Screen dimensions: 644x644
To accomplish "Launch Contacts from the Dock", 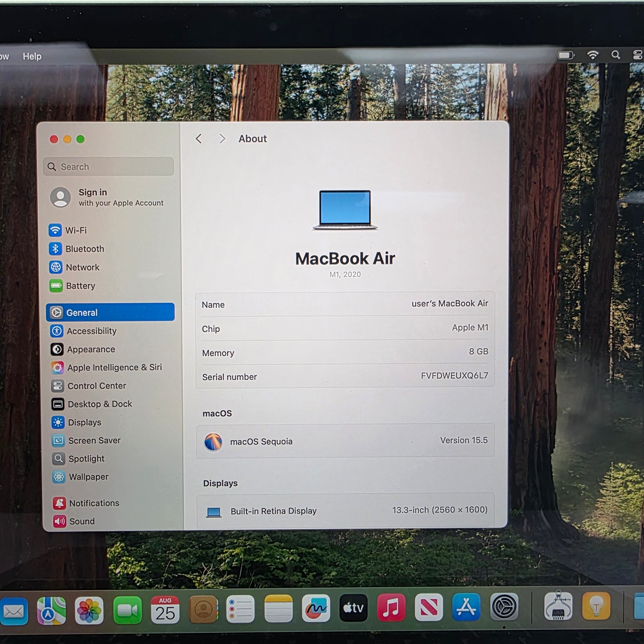I will [203, 609].
